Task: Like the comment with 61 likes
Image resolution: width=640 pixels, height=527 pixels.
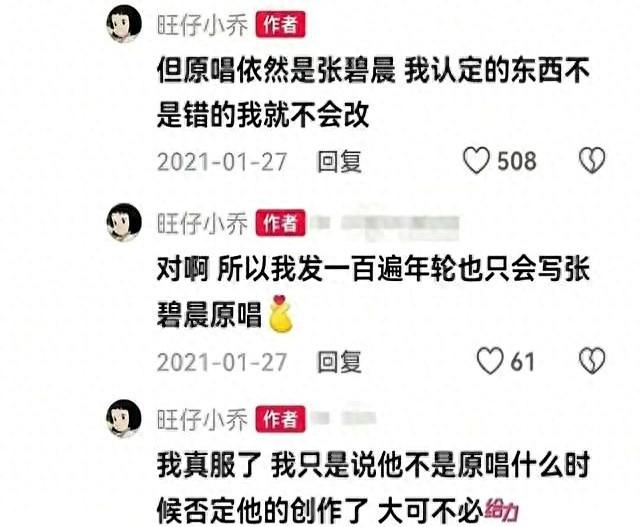Action: click(490, 361)
